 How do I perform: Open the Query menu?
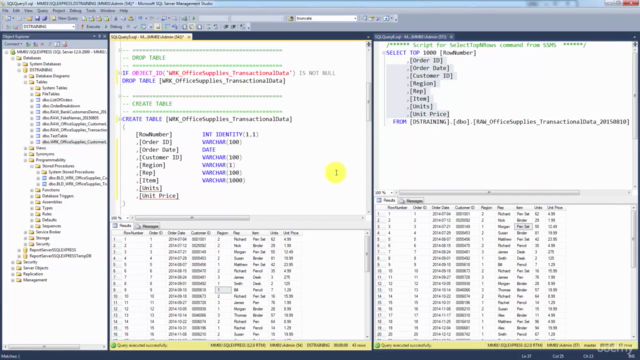(42, 11)
